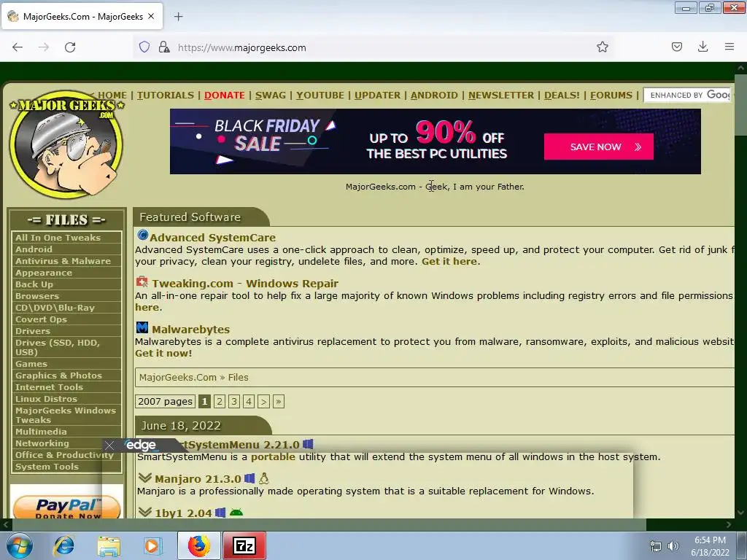Save to Pocket icon in toolbar

click(676, 47)
